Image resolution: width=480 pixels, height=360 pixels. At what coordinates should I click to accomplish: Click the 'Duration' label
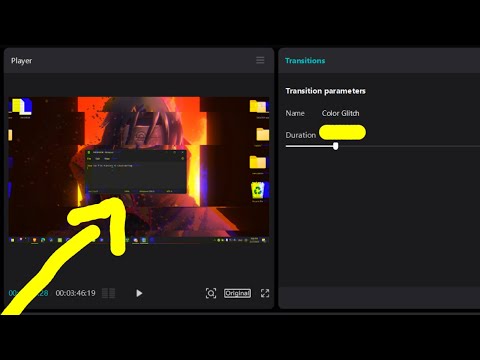coord(301,135)
